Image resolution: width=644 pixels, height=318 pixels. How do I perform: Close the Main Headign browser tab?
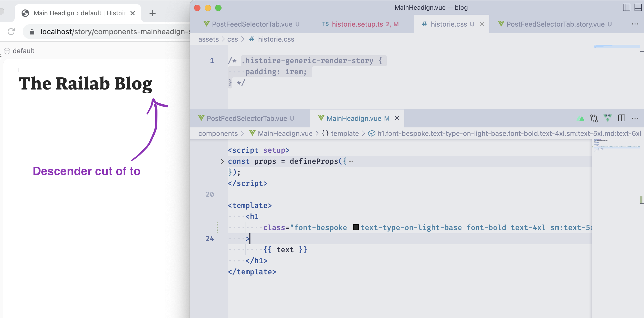pyautogui.click(x=133, y=13)
